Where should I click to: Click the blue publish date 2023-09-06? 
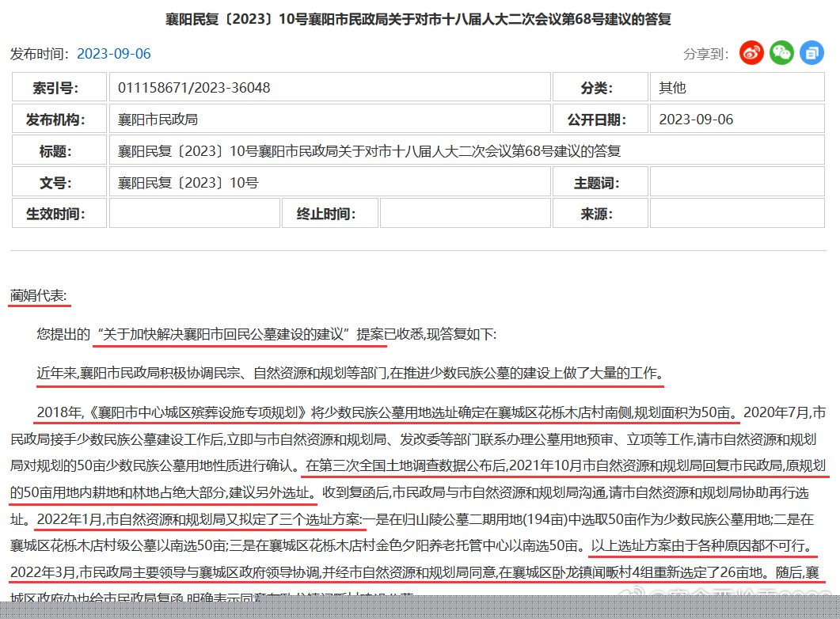(113, 54)
